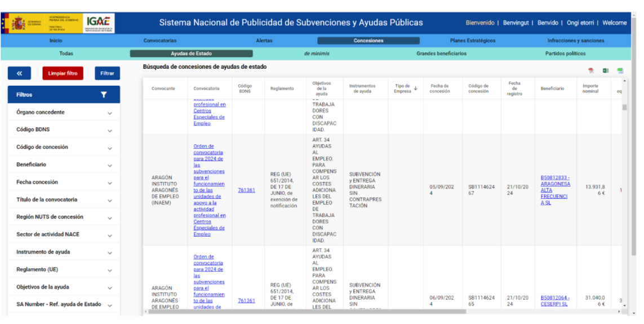Expand the Objetivos de la ayuda filter
Image resolution: width=644 pixels, height=324 pixels.
click(64, 287)
